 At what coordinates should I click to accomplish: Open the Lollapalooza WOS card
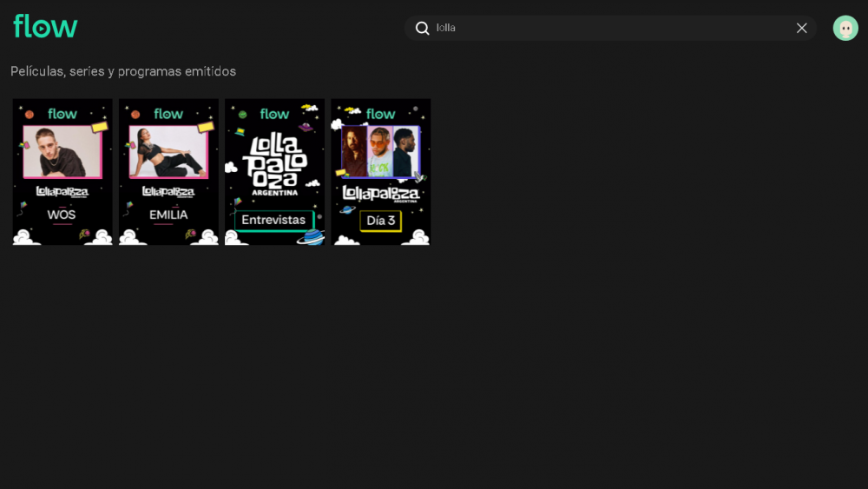tap(62, 172)
